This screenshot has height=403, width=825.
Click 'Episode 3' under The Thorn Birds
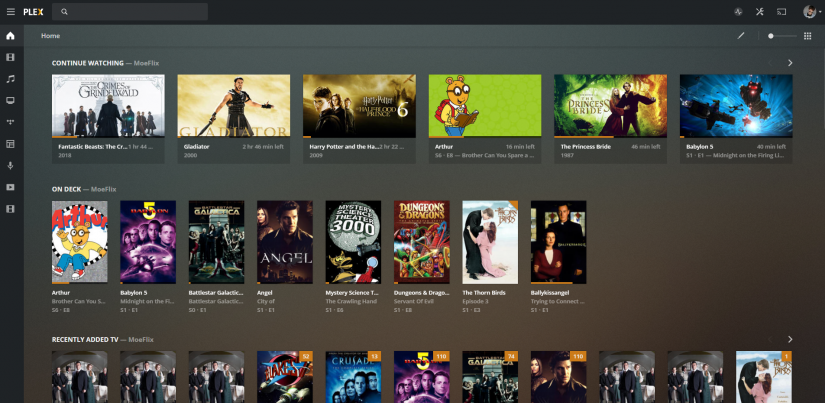(x=475, y=301)
